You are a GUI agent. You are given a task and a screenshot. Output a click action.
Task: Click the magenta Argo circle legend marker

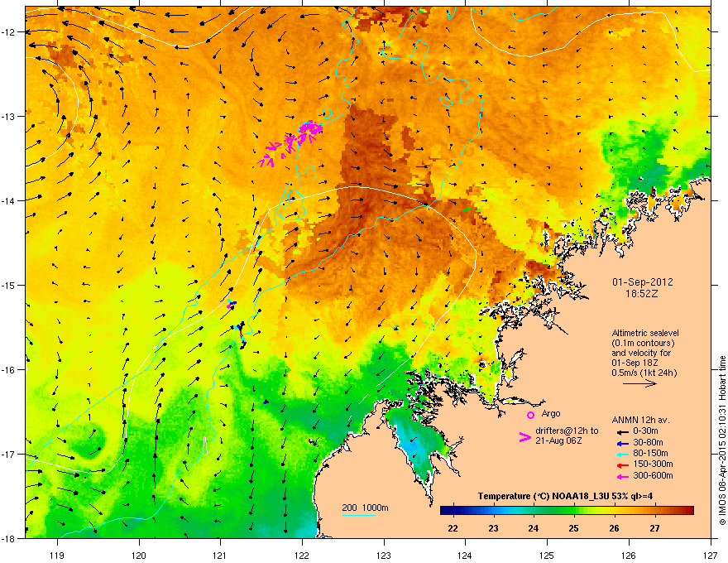click(x=530, y=415)
